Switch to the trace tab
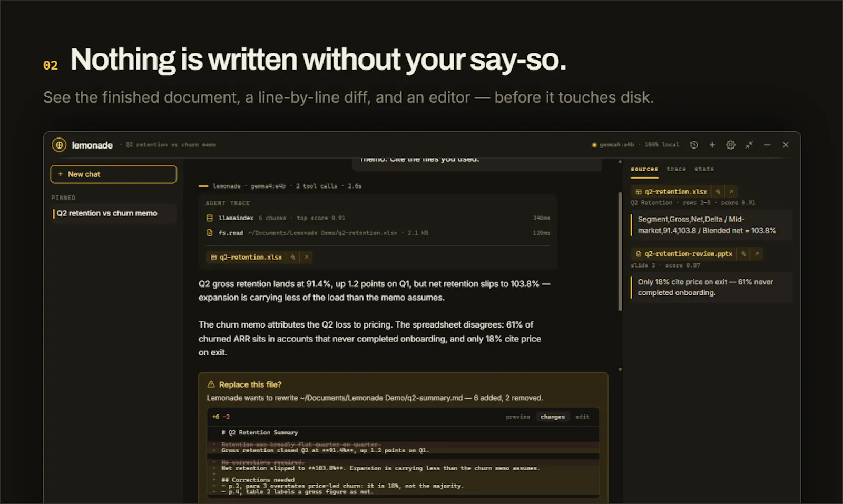The image size is (843, 504). click(677, 169)
